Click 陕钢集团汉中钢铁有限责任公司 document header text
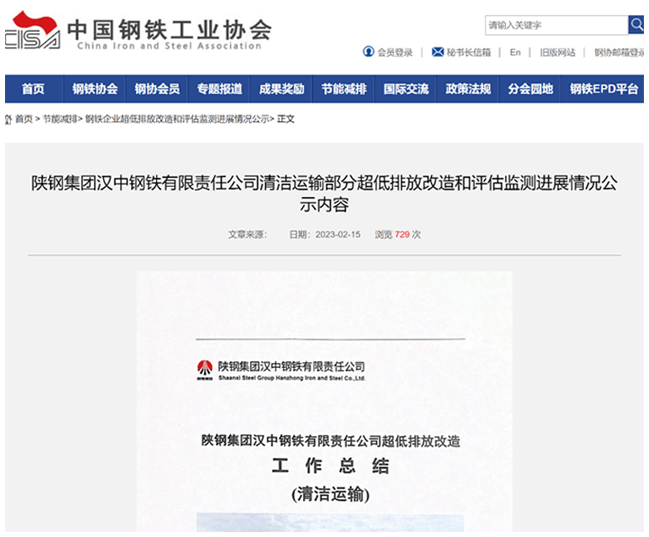Screen dimensions: 649x537 pyautogui.click(x=291, y=366)
